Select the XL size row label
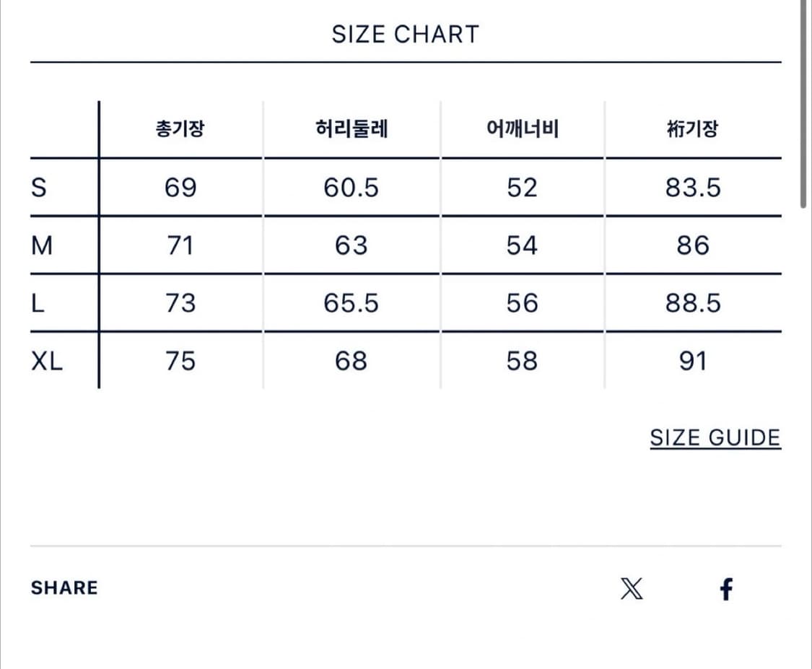Image resolution: width=812 pixels, height=669 pixels. pyautogui.click(x=48, y=361)
